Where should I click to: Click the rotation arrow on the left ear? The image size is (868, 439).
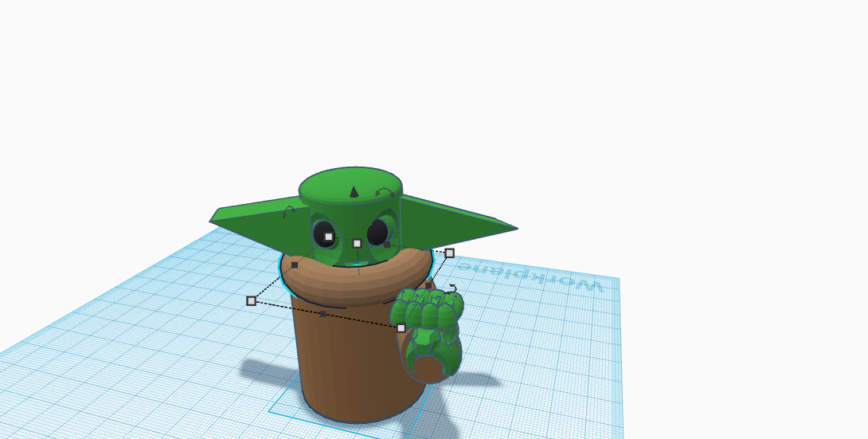point(288,212)
